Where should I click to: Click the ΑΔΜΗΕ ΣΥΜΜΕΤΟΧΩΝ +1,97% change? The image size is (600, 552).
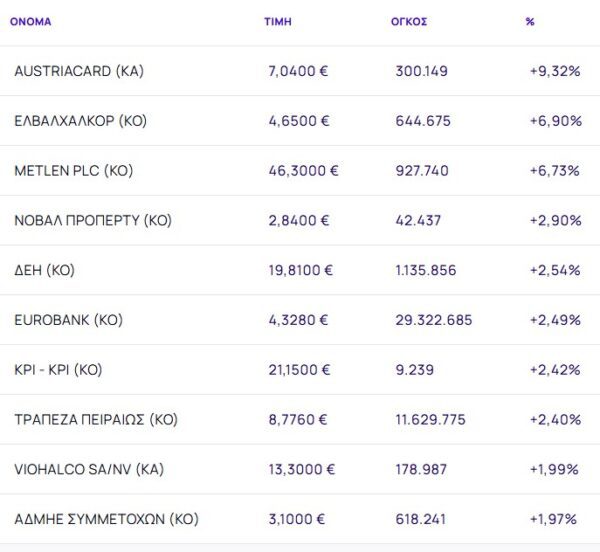(x=555, y=520)
